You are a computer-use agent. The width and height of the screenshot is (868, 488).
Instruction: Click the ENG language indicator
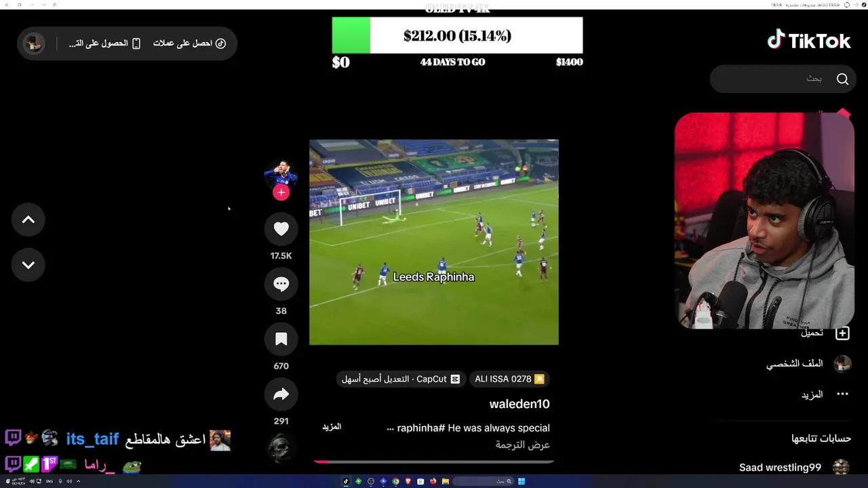coord(50,481)
